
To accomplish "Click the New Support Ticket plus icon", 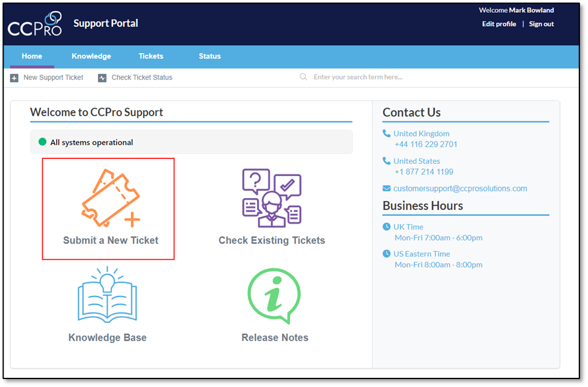I will coord(14,78).
